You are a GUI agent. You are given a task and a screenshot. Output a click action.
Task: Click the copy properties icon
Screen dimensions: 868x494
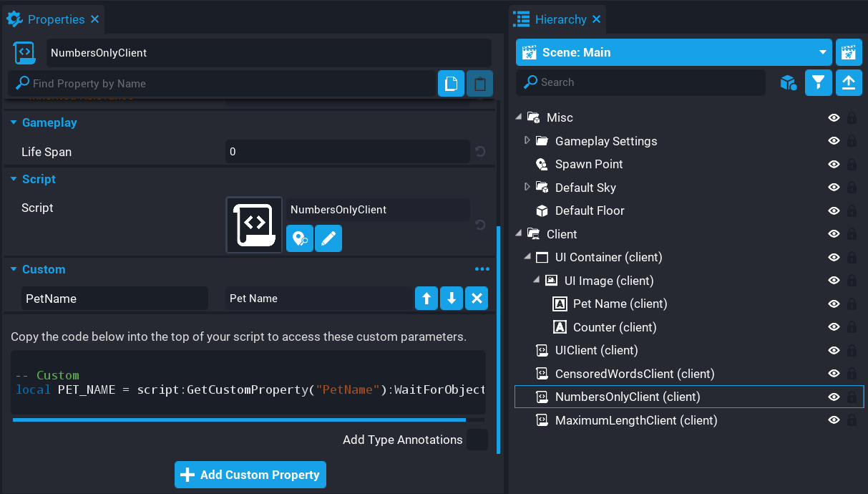click(451, 84)
